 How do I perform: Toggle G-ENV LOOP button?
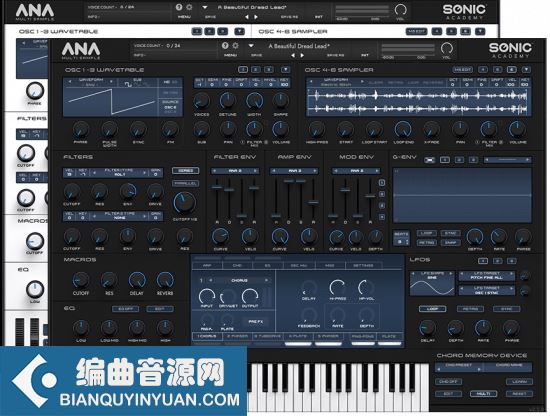pyautogui.click(x=427, y=233)
